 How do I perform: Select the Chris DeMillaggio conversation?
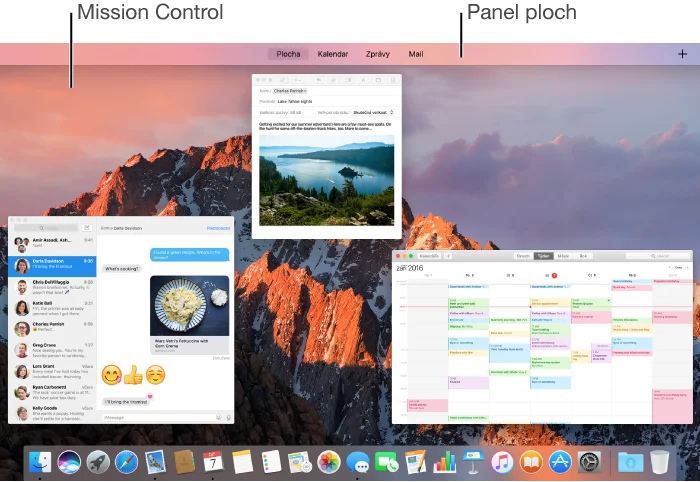(x=55, y=285)
